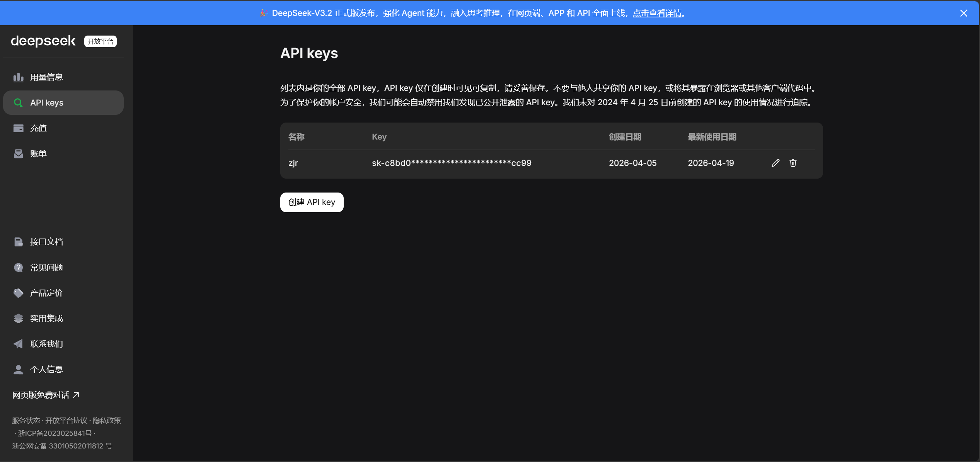The image size is (980, 462).
Task: Click the price tag icon for 产品定价
Action: click(18, 293)
